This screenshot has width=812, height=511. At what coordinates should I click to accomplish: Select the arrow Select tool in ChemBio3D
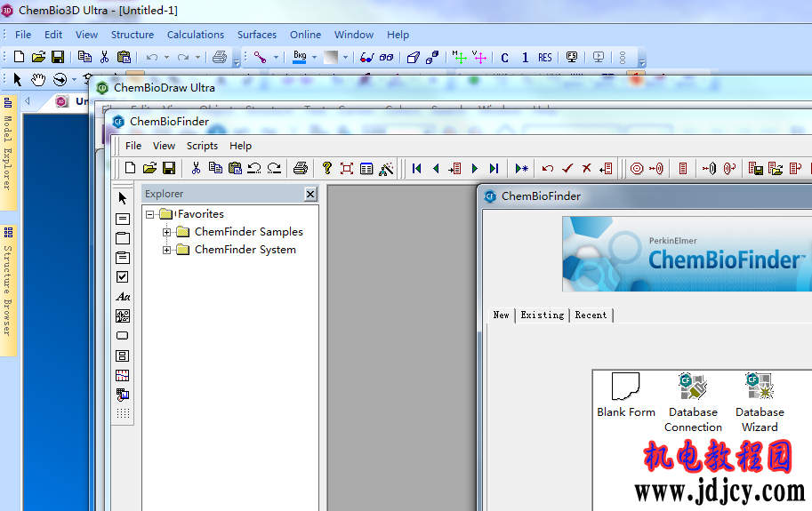[x=18, y=80]
